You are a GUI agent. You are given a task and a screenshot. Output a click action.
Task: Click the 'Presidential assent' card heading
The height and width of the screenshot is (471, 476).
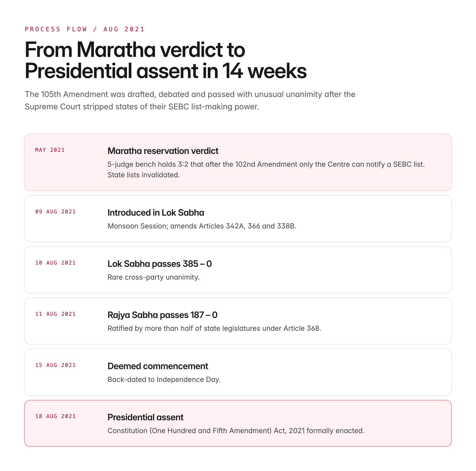[145, 417]
